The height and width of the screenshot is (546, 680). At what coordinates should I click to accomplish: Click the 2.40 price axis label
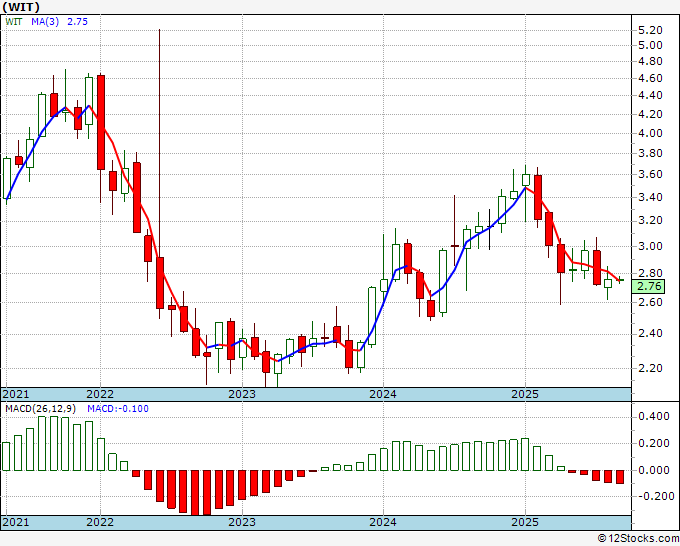pyautogui.click(x=651, y=333)
